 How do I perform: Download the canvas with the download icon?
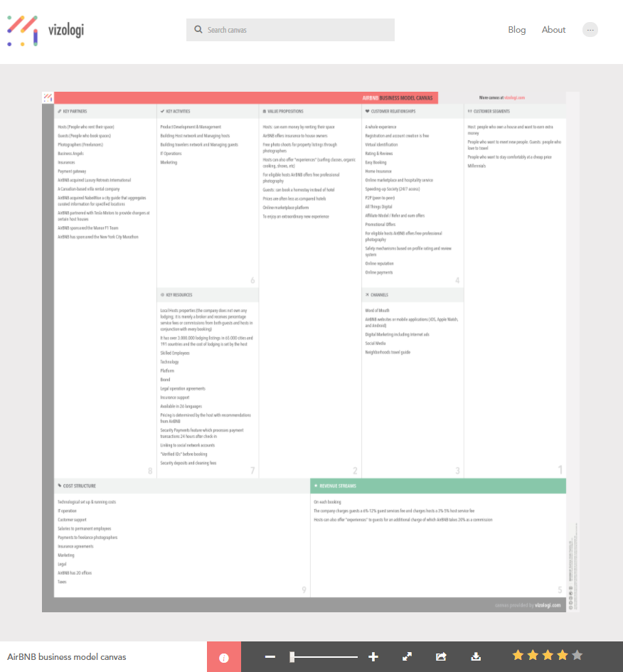476,656
